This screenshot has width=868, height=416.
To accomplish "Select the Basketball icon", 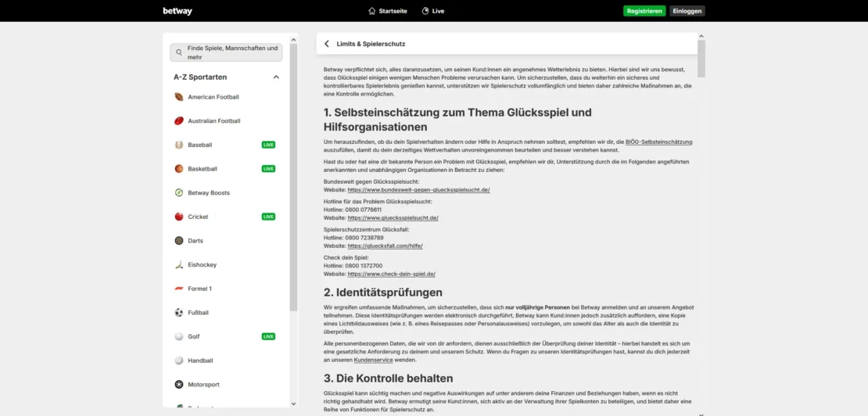I will pos(179,169).
